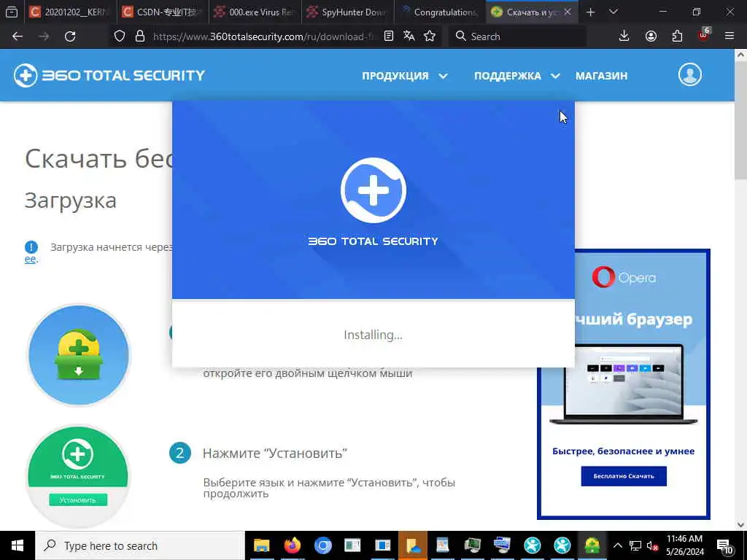Toggle reader view in address bar
Image resolution: width=747 pixels, height=560 pixels.
pyautogui.click(x=389, y=36)
